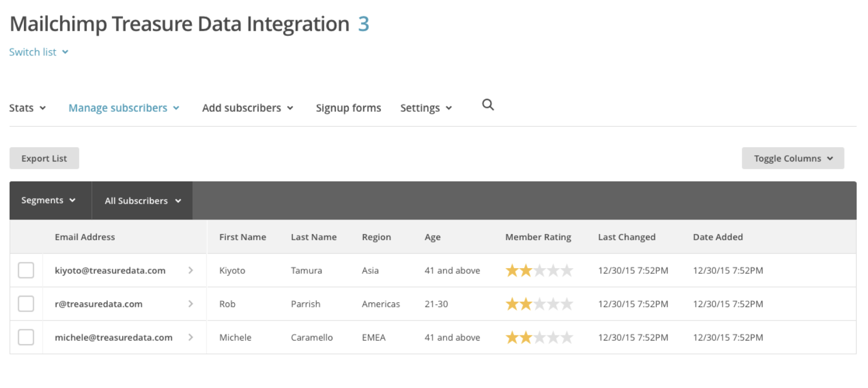Expand the Toggle Columns dropdown
Viewport: 868px width, 388px height.
click(x=793, y=159)
